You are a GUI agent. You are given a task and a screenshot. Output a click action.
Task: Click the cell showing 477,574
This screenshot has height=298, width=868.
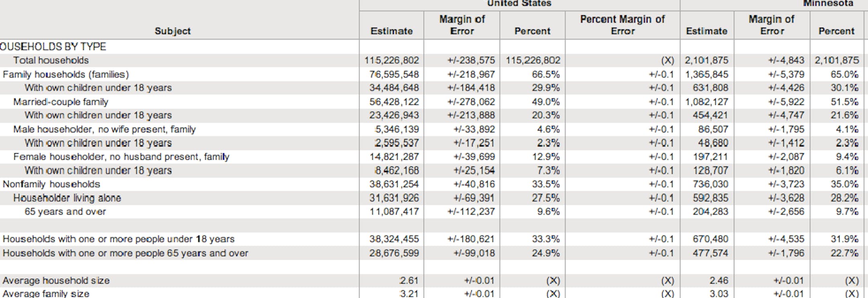(710, 253)
